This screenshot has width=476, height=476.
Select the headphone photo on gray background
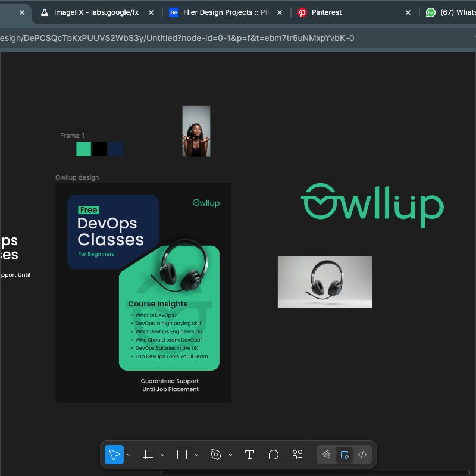click(x=325, y=281)
